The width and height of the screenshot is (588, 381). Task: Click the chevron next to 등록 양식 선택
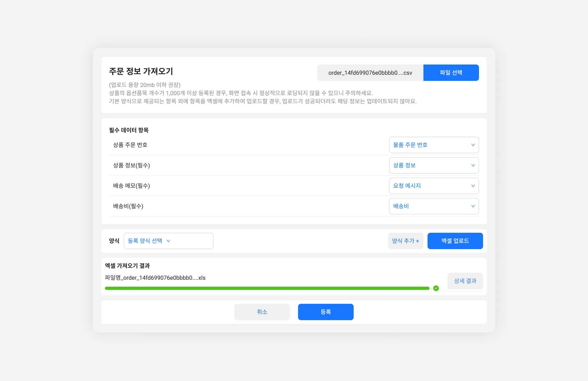[x=169, y=241]
